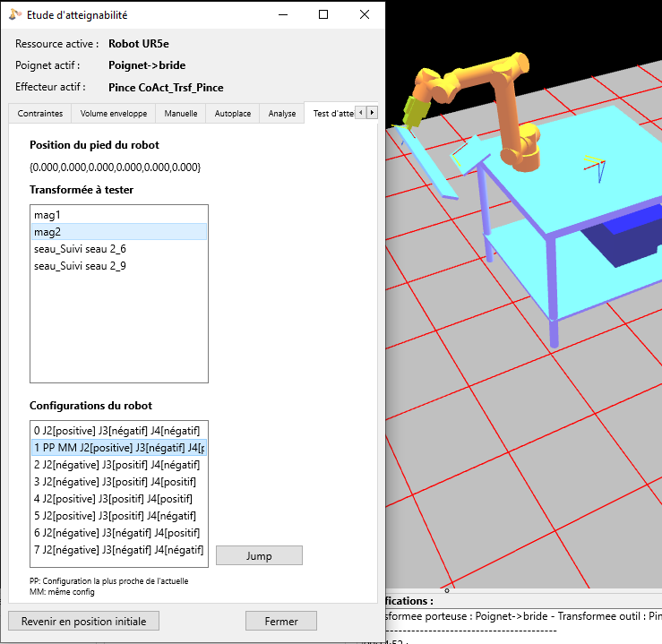Open the Contraintes tab
Screen dimensions: 662x644
[x=40, y=114]
